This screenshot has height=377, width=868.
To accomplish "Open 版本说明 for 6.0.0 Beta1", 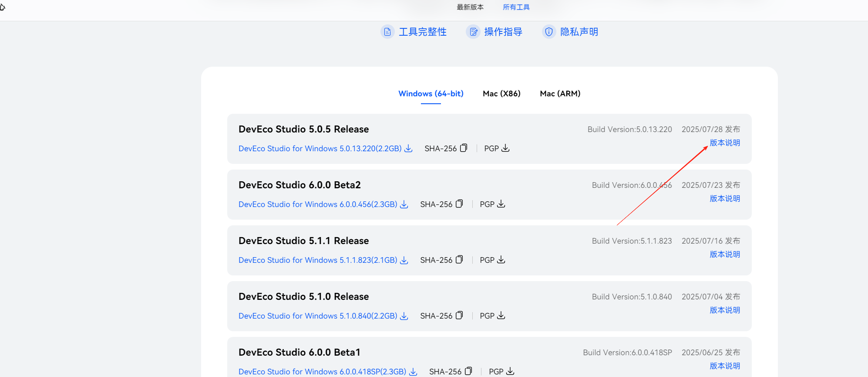I will 725,366.
